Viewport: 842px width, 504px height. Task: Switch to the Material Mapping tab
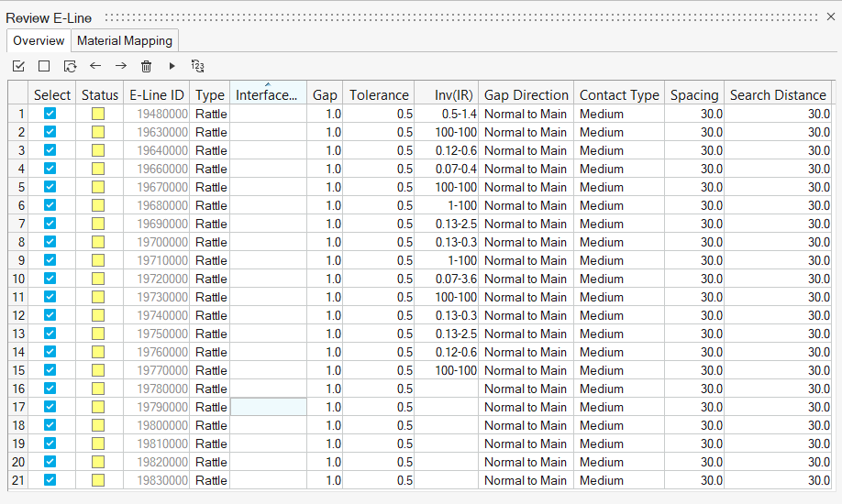(x=124, y=40)
